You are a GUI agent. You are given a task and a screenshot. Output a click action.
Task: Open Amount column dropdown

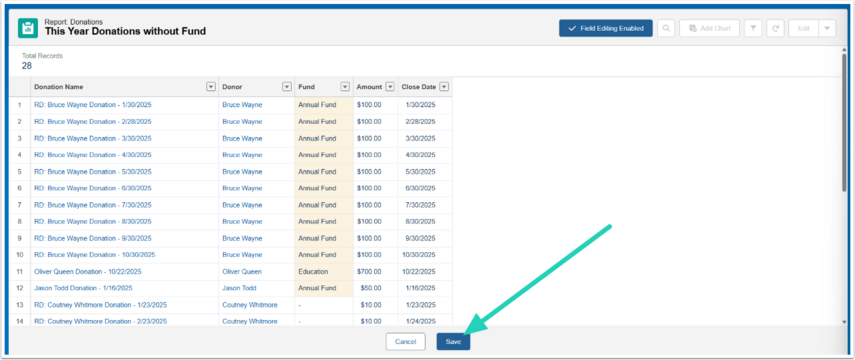pos(390,87)
